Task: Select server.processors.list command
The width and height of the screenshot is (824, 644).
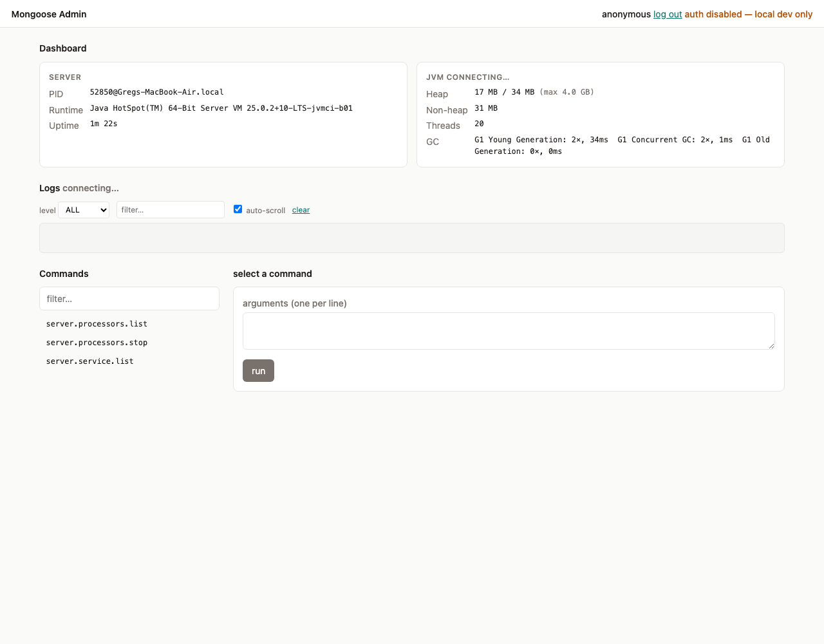Action: click(97, 324)
